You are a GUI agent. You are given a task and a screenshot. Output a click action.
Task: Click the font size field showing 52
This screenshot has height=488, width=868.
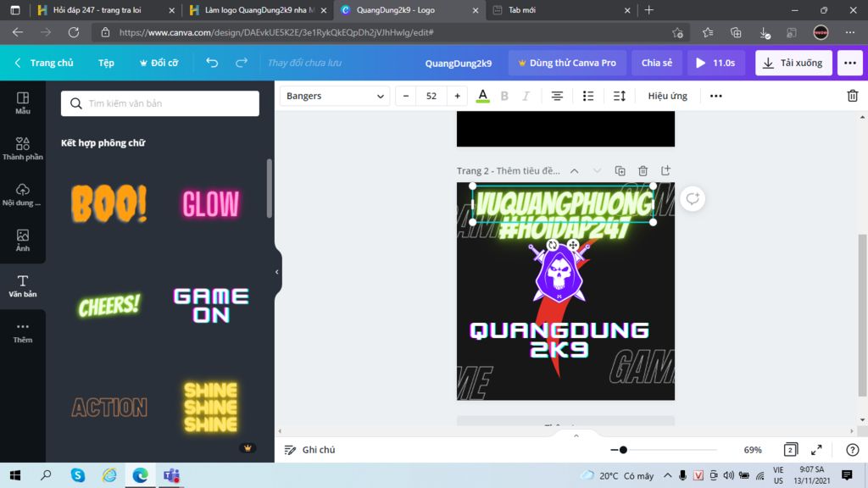point(431,96)
